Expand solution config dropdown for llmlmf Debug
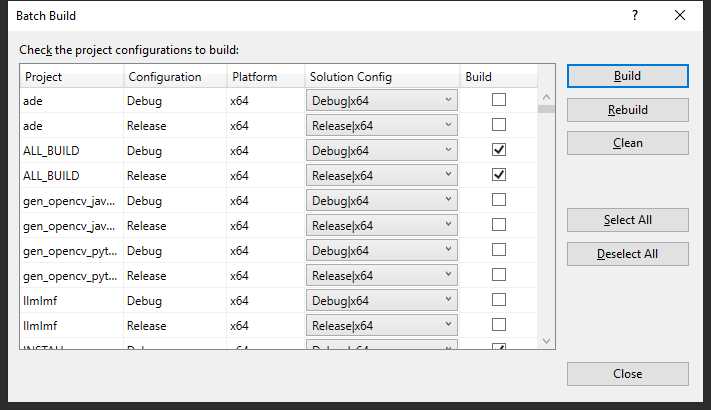Viewport: 711px width, 410px height. 382,300
